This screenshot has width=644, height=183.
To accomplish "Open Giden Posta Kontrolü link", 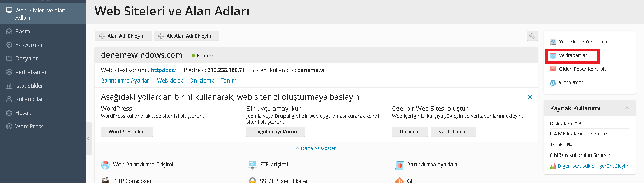I will 583,69.
